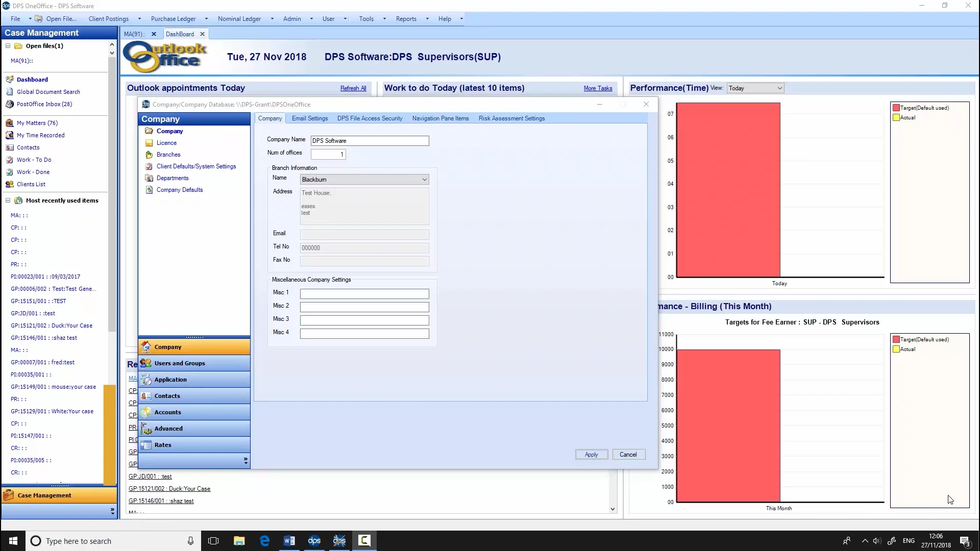Click PostOffice Inbox icon in sidebar

tap(9, 104)
